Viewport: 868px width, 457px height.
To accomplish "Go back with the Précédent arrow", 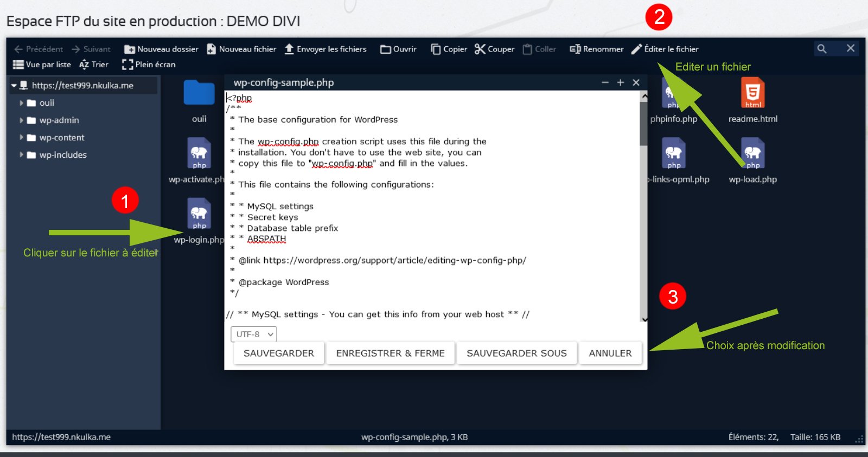I will point(39,49).
